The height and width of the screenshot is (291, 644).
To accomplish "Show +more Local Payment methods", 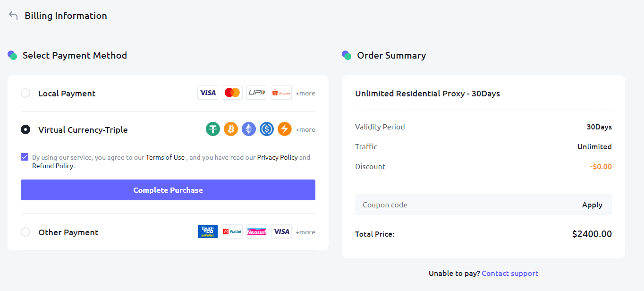I will pyautogui.click(x=305, y=94).
